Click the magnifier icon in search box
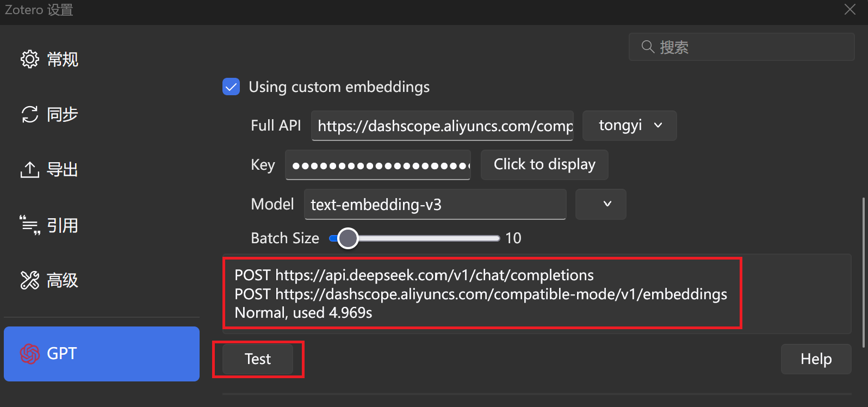 click(647, 47)
